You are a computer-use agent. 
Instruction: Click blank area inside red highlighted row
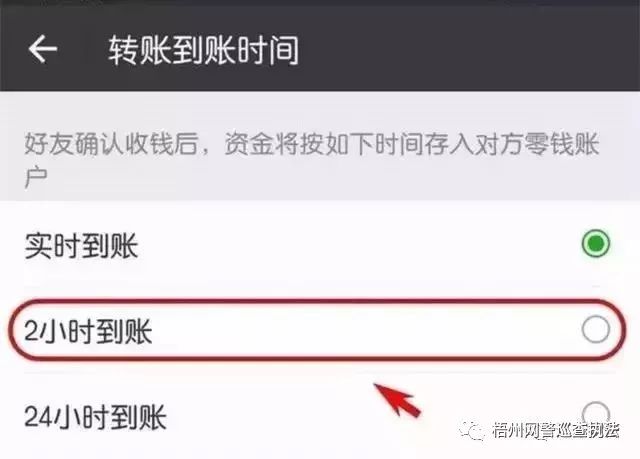359,330
